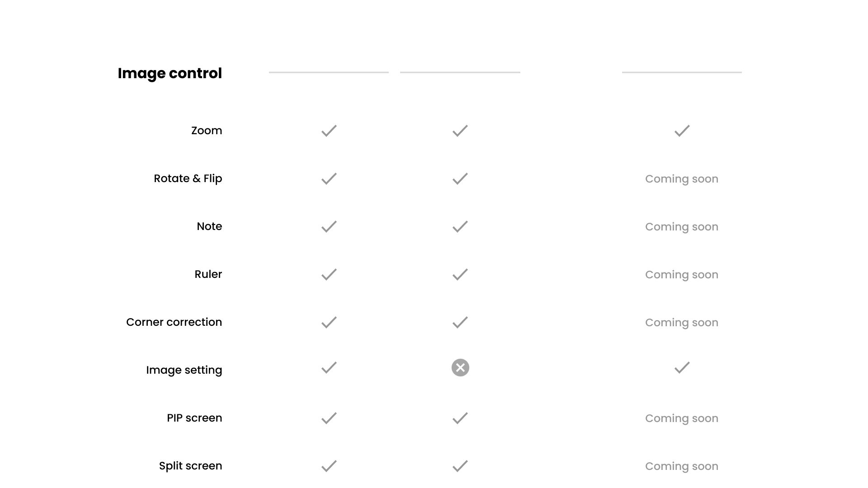
Task: Click the Ruler feature label
Action: 208,274
